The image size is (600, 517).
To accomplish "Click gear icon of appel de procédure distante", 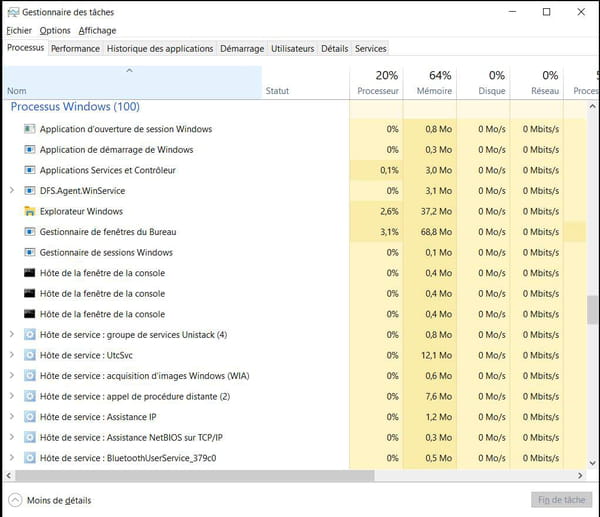I will (x=29, y=396).
